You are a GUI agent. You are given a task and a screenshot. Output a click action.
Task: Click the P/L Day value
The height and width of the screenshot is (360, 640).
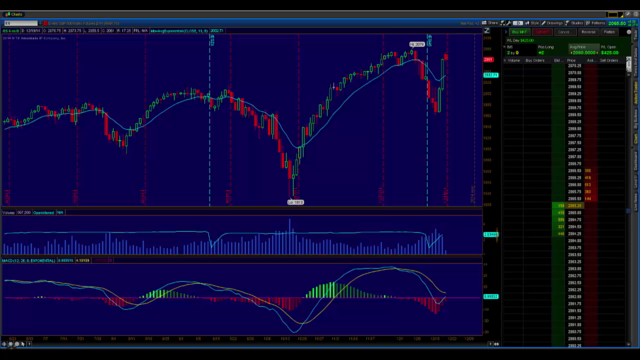527,40
